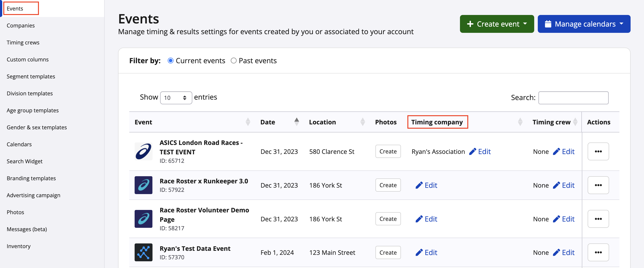Open actions ellipsis for Ryan's Test Data Event
This screenshot has width=644, height=268.
pos(598,252)
